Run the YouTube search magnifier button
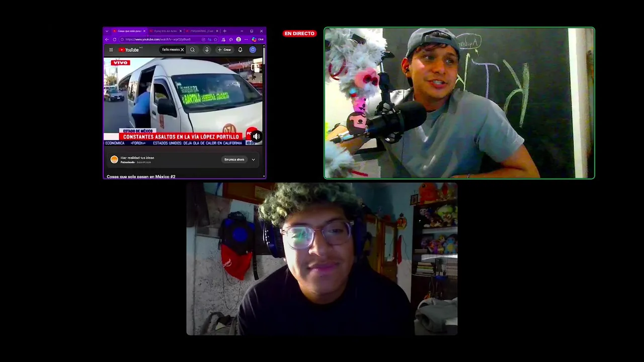This screenshot has width=644, height=362. 192,50
